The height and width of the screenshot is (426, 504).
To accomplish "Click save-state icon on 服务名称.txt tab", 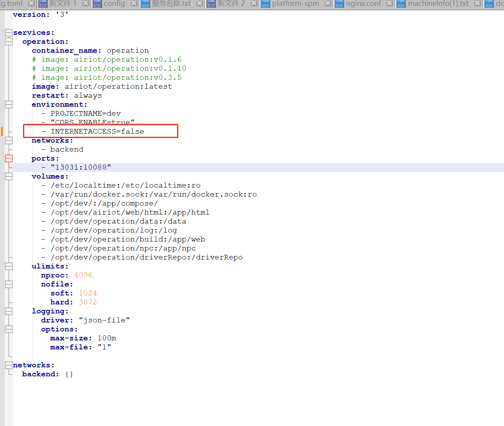I will [145, 4].
